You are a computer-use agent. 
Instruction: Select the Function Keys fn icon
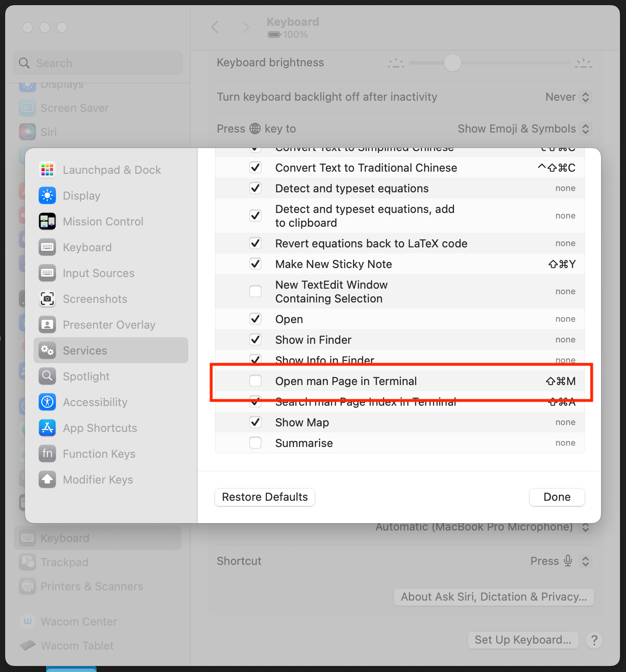[47, 453]
